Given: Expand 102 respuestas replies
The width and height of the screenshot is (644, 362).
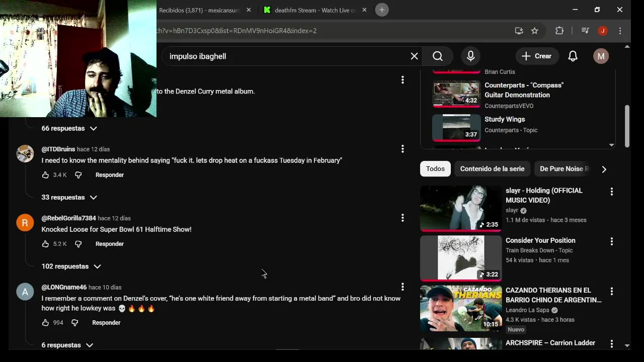Looking at the screenshot, I should 71,266.
